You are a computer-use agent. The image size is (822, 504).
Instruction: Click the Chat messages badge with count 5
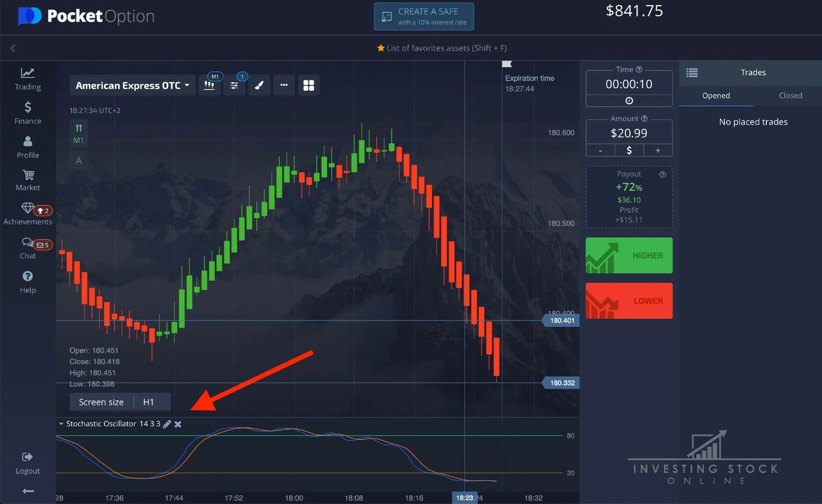point(43,245)
